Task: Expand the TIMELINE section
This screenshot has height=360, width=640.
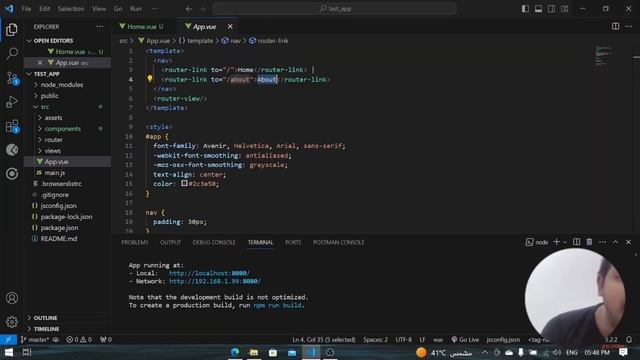Action: click(46, 329)
